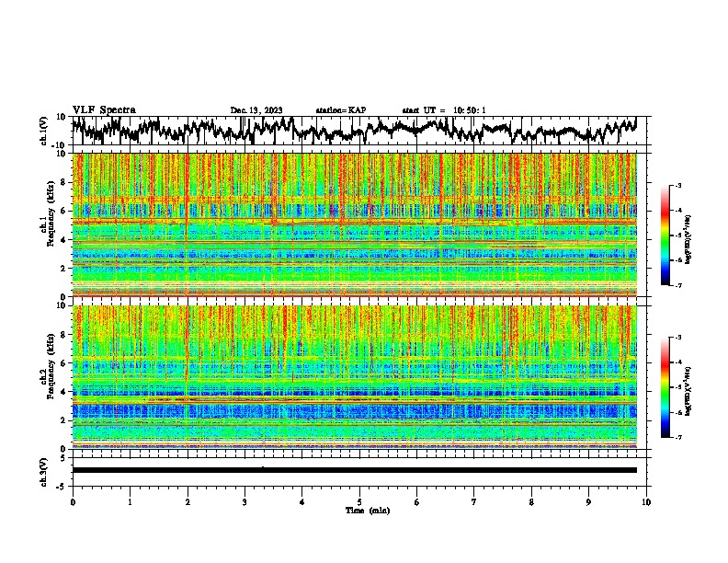Click the "Time (min)" axis label
Image resolution: width=728 pixels, height=563 pixels.
coord(368,511)
